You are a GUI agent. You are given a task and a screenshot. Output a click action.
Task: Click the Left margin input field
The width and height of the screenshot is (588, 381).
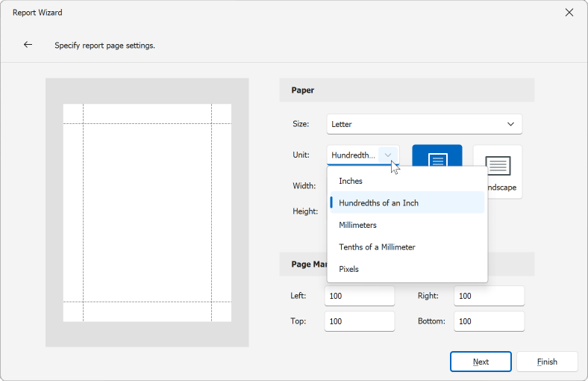(359, 297)
